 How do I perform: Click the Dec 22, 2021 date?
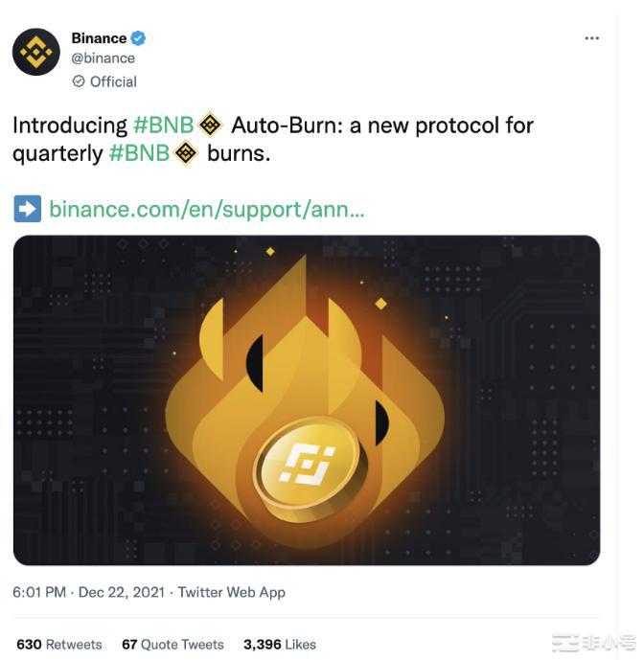pyautogui.click(x=122, y=592)
